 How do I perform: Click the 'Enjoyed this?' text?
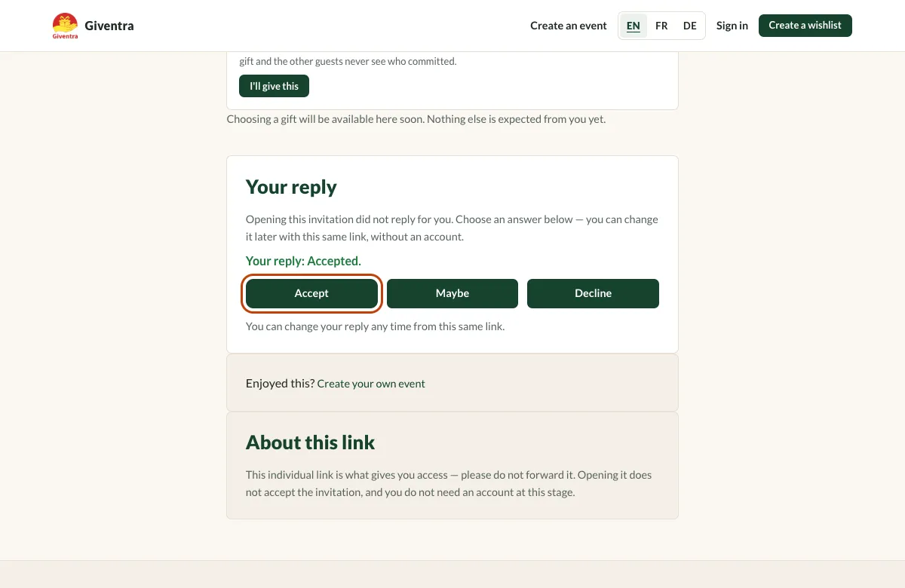click(280, 384)
